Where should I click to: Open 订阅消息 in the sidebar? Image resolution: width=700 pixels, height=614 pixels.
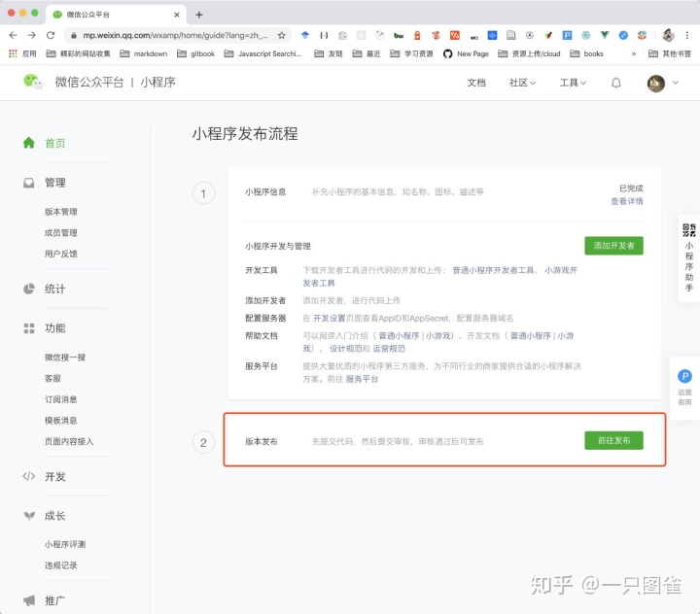pyautogui.click(x=60, y=399)
